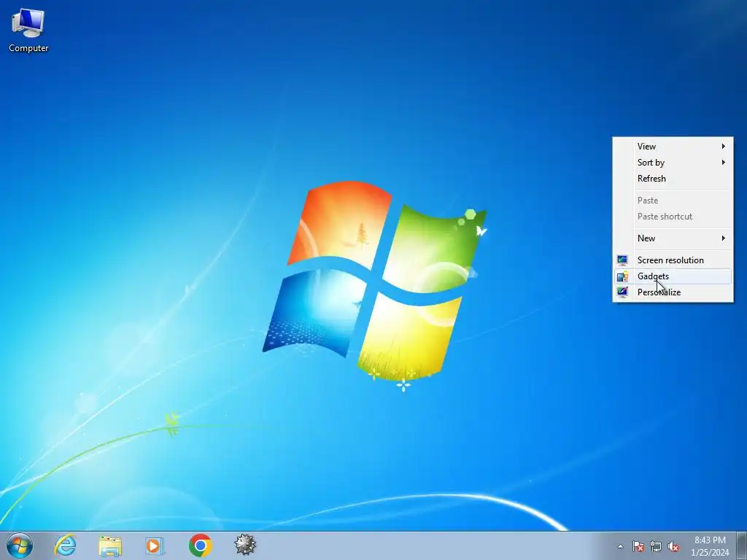Open Action Center flag tray icon
The image size is (747, 560).
point(638,546)
